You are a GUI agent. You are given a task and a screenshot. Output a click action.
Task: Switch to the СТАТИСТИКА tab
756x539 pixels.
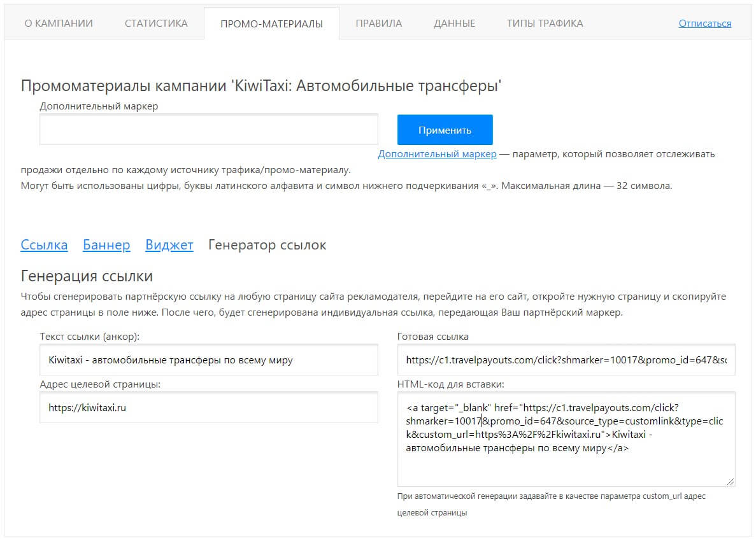[156, 24]
